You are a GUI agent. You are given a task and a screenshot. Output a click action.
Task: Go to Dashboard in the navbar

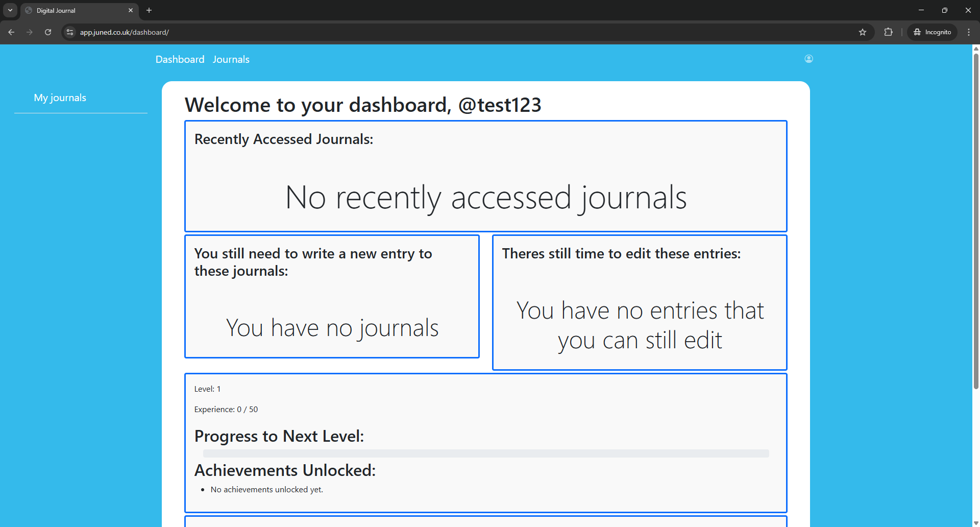pos(180,59)
